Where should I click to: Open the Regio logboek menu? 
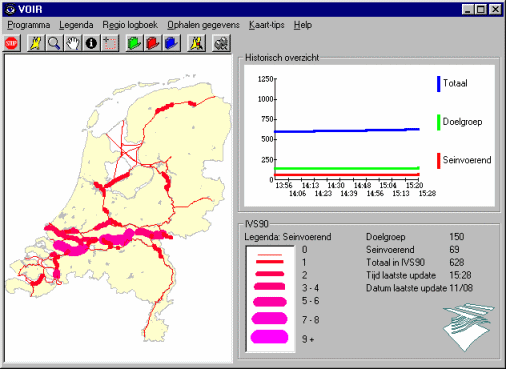coord(130,25)
